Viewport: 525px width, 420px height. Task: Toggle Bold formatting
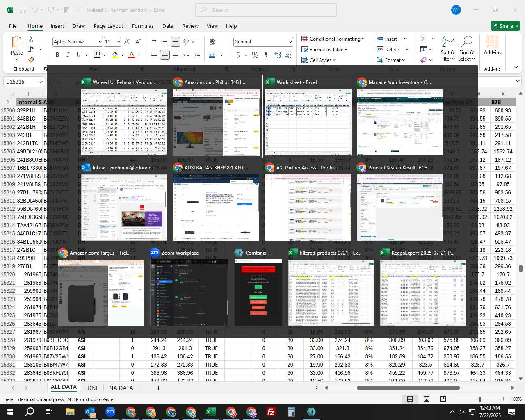pyautogui.click(x=57, y=55)
